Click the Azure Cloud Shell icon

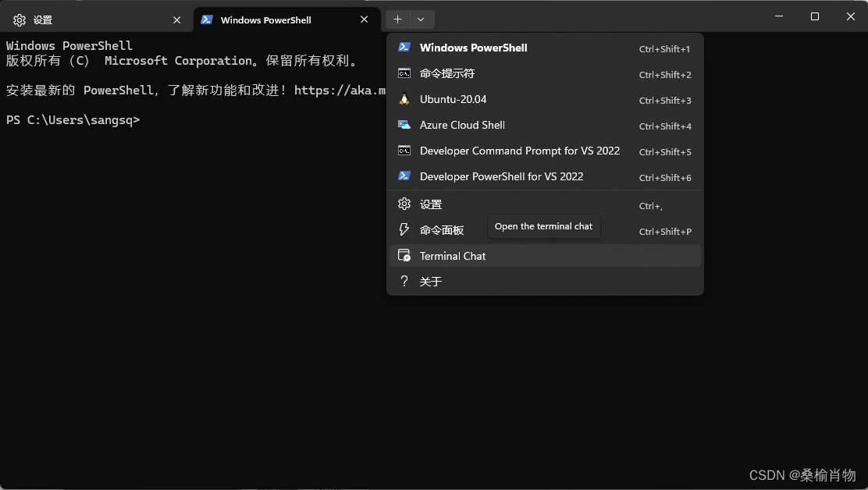point(404,125)
